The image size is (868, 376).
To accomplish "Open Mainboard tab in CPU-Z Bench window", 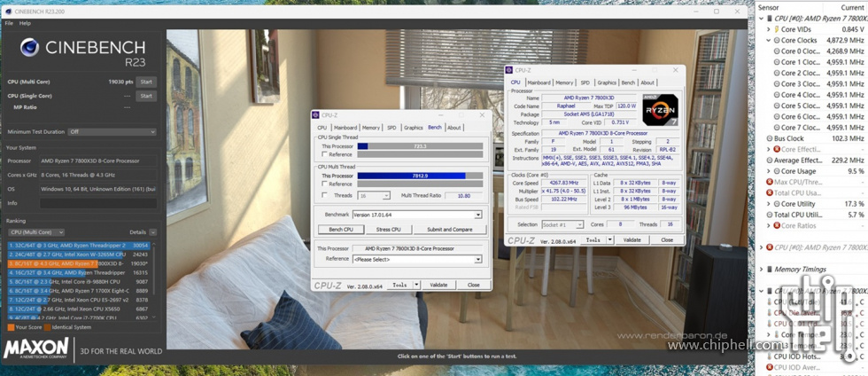I will click(345, 128).
